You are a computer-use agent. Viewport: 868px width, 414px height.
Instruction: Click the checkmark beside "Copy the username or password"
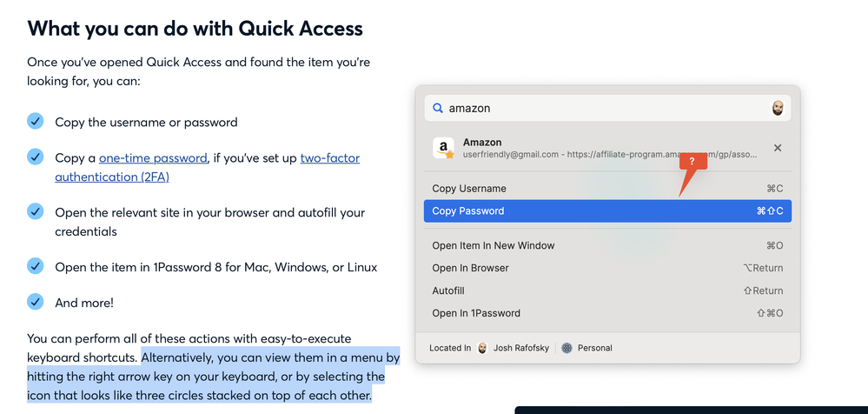(35, 121)
